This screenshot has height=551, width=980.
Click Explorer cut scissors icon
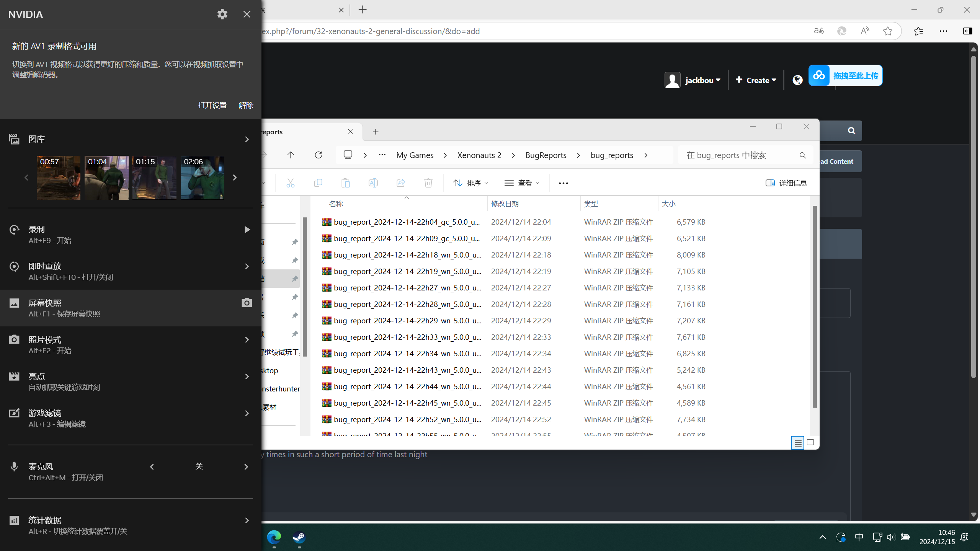click(291, 183)
